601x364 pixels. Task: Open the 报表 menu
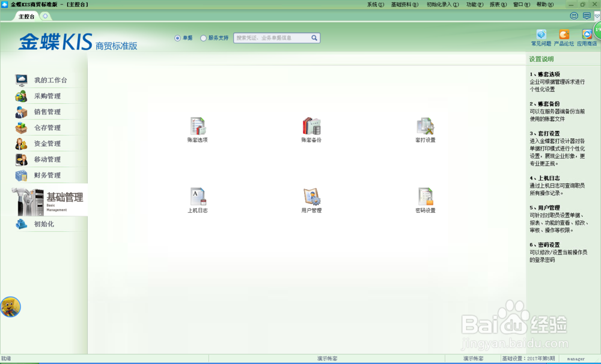click(498, 5)
